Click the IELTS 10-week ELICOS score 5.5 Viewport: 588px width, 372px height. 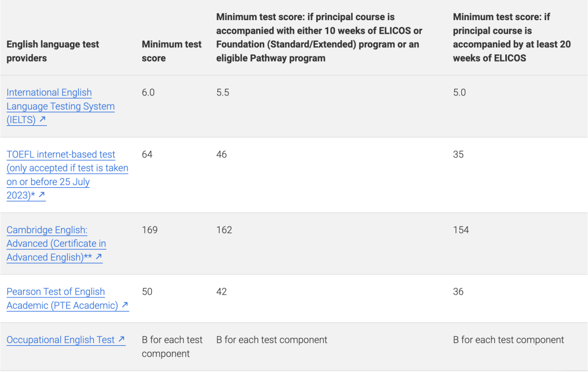coord(223,93)
